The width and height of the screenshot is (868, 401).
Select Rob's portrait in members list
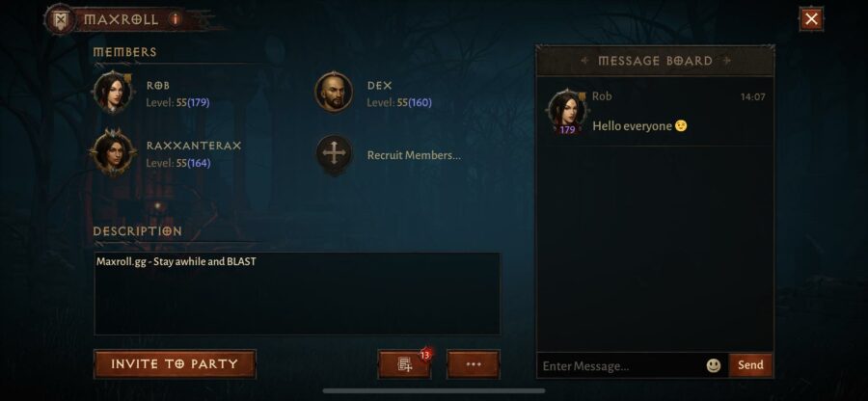[114, 93]
